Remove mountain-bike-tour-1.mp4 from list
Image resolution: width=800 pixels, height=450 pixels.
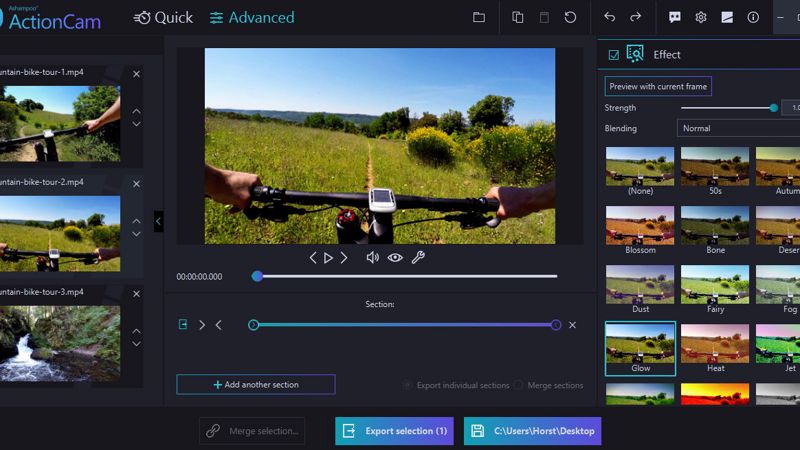136,74
